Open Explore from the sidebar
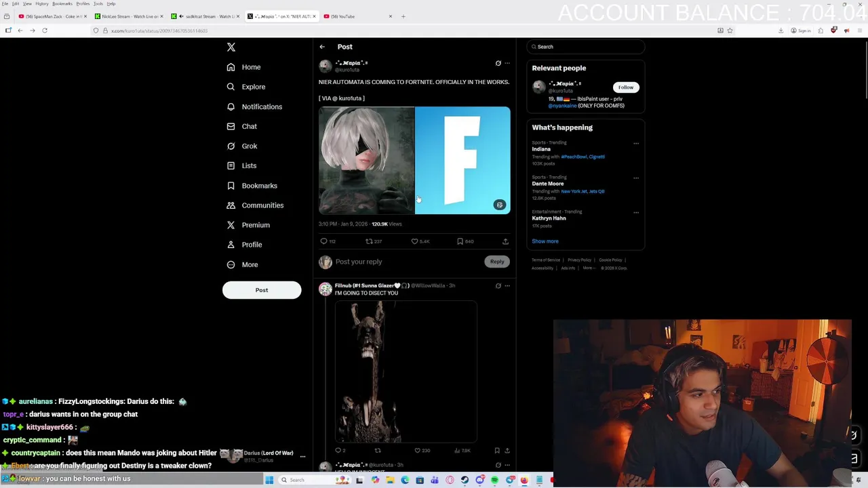 click(245, 87)
